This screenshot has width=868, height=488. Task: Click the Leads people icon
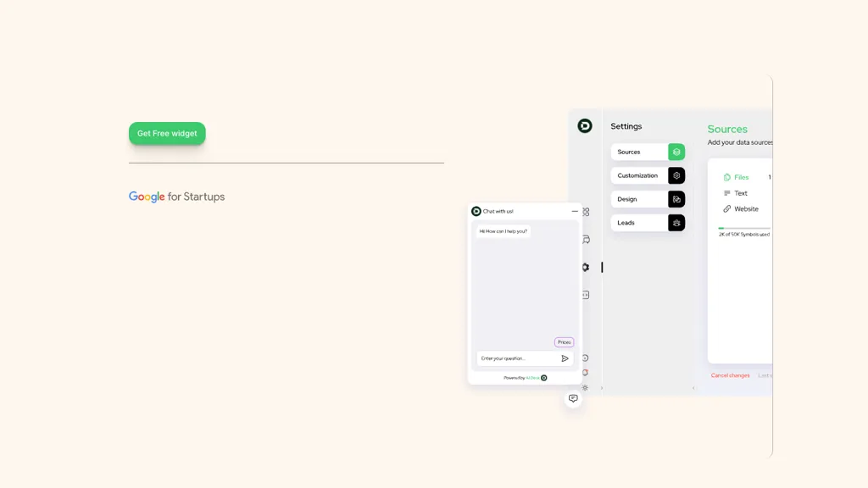click(676, 223)
